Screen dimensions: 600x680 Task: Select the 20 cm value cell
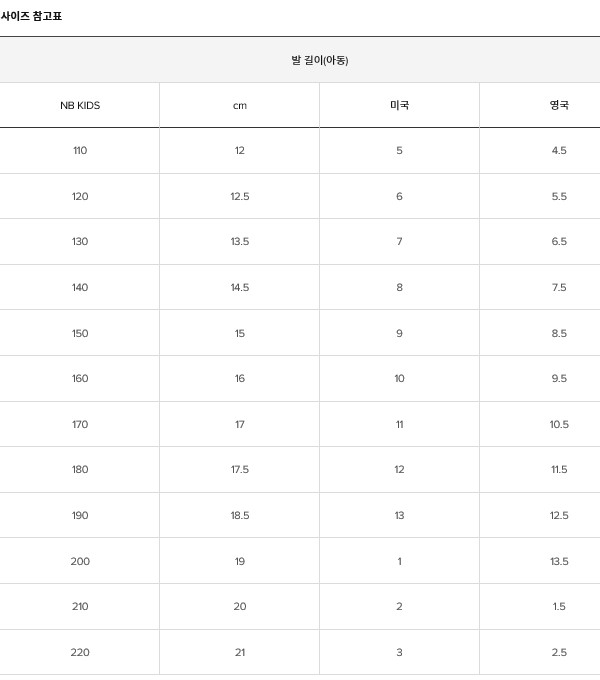[239, 606]
